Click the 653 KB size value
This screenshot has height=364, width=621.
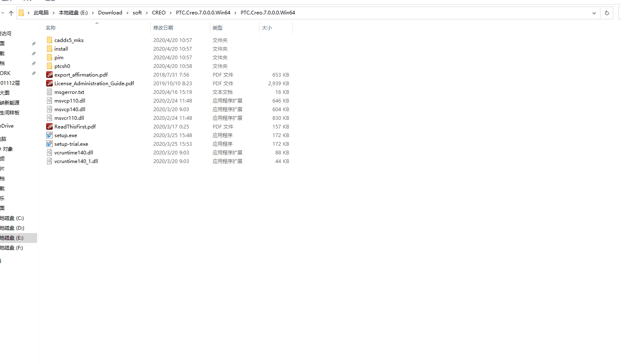pyautogui.click(x=281, y=75)
